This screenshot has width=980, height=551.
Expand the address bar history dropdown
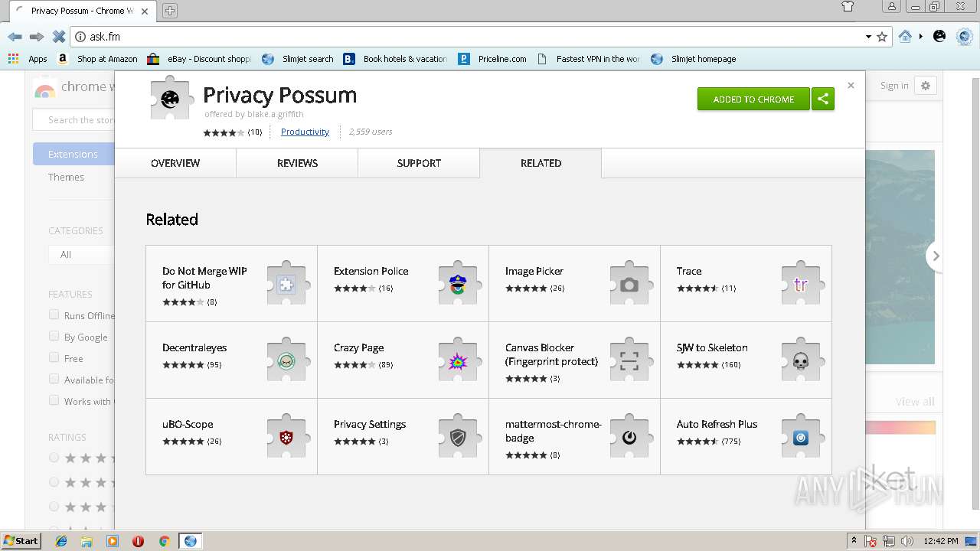tap(868, 37)
